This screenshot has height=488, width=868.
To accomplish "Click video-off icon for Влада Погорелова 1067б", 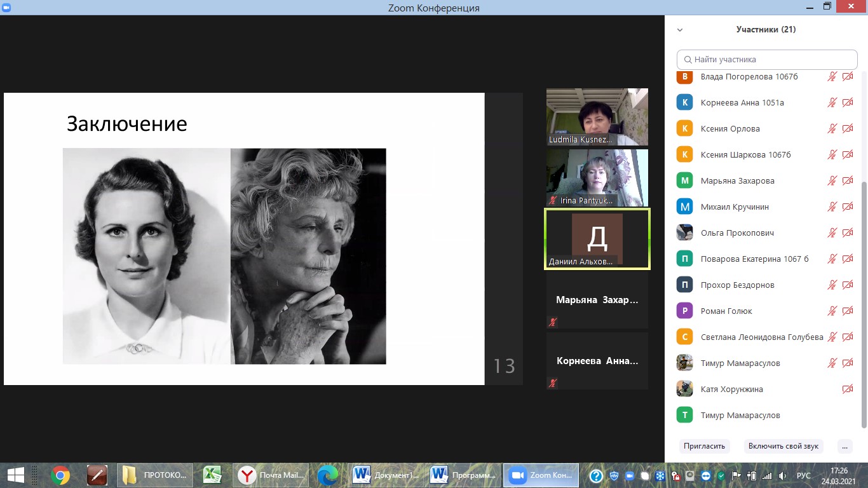I will pos(848,77).
